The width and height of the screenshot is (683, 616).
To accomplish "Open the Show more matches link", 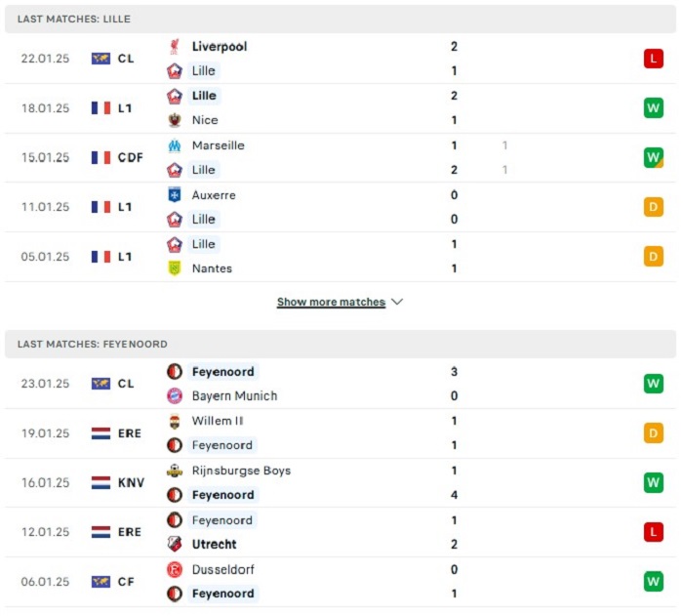I will [x=331, y=302].
